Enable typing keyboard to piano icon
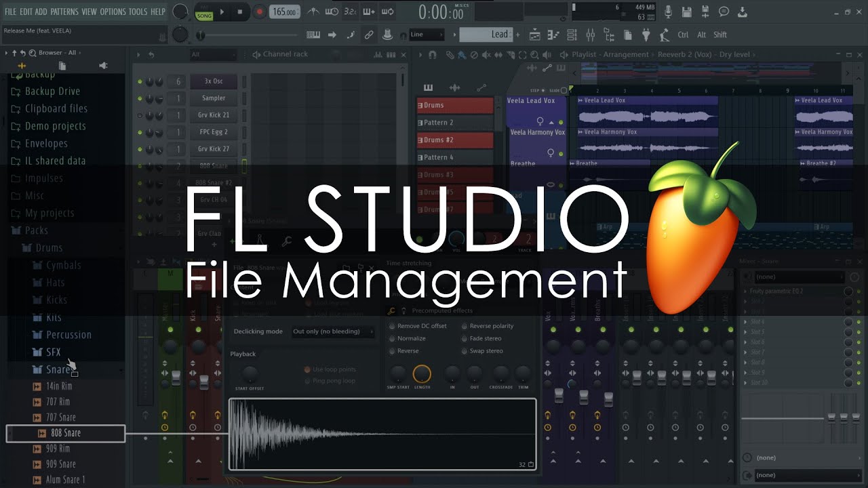 313,35
